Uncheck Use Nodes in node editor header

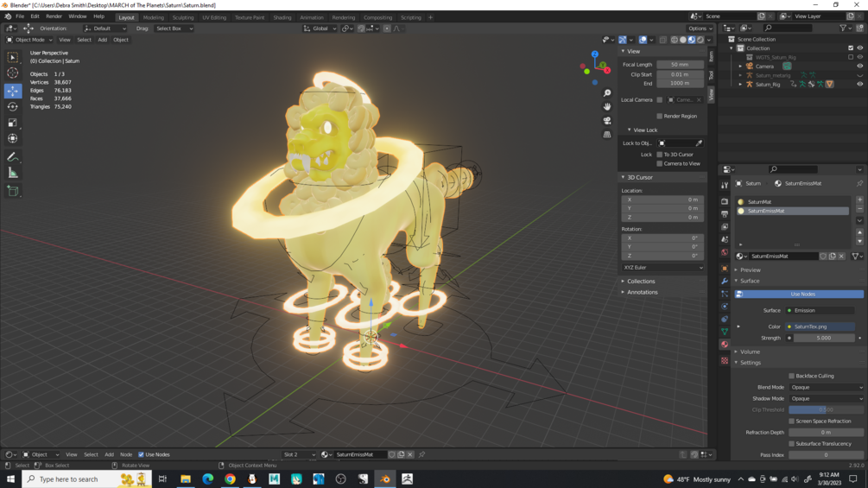[x=141, y=455]
